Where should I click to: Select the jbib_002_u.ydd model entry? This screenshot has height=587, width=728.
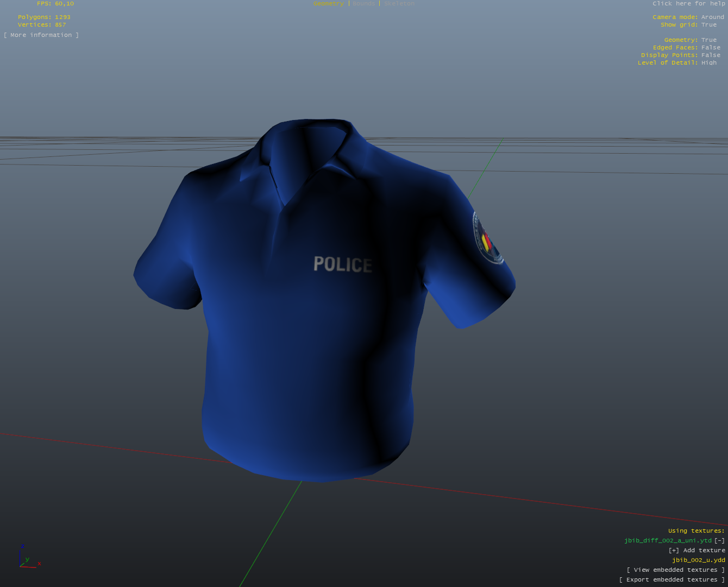point(699,560)
